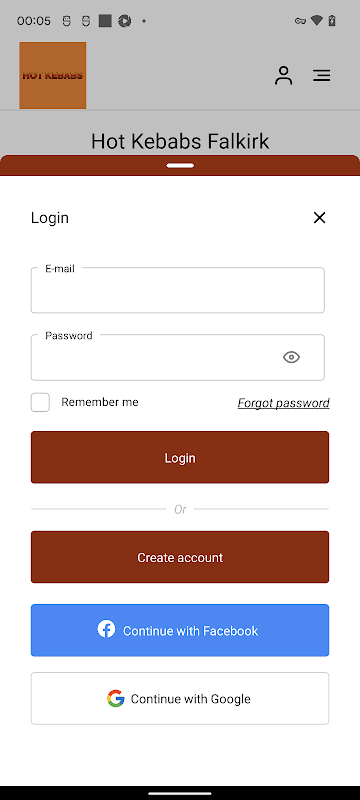
Task: Enable the Remember me checkbox
Action: [x=40, y=402]
